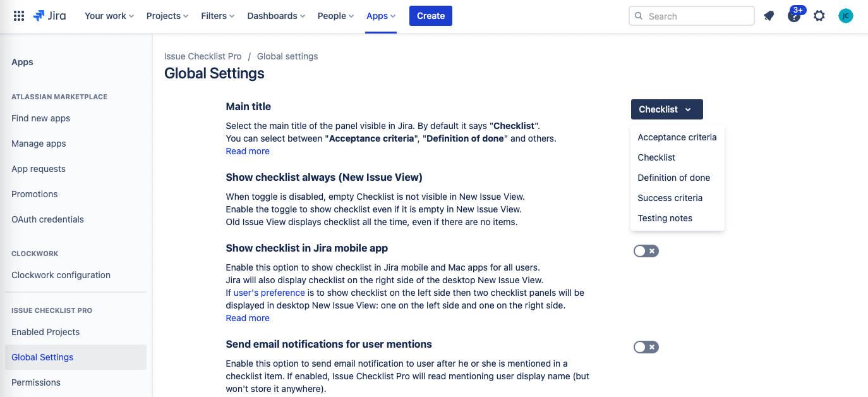Toggle Show checklist in Jira mobile app
Screen dimensions: 868x397
coord(646,251)
